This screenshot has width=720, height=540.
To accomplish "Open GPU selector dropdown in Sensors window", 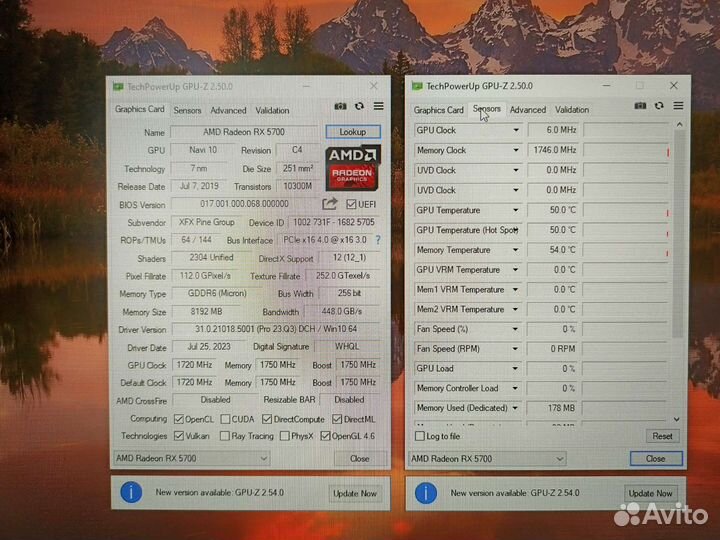I will [x=487, y=459].
